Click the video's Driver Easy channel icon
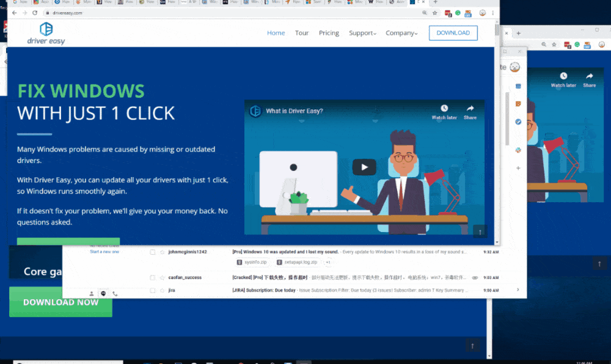The image size is (611, 364). [255, 111]
